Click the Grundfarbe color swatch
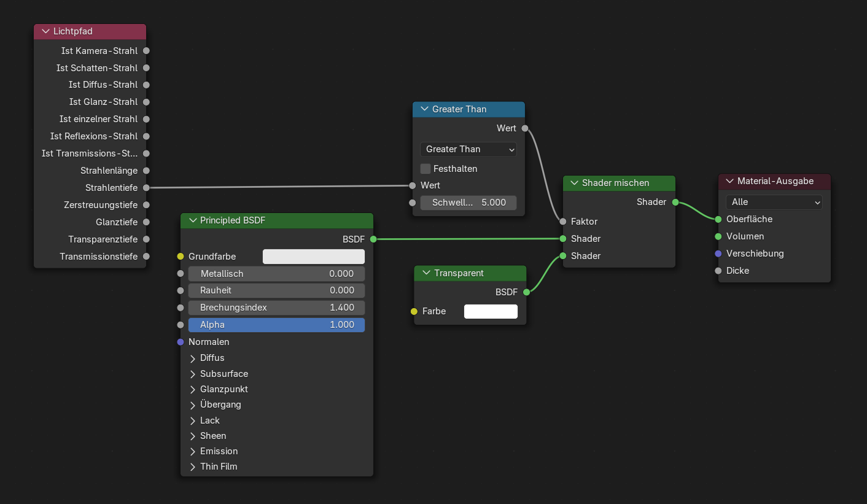867x504 pixels. [x=314, y=257]
